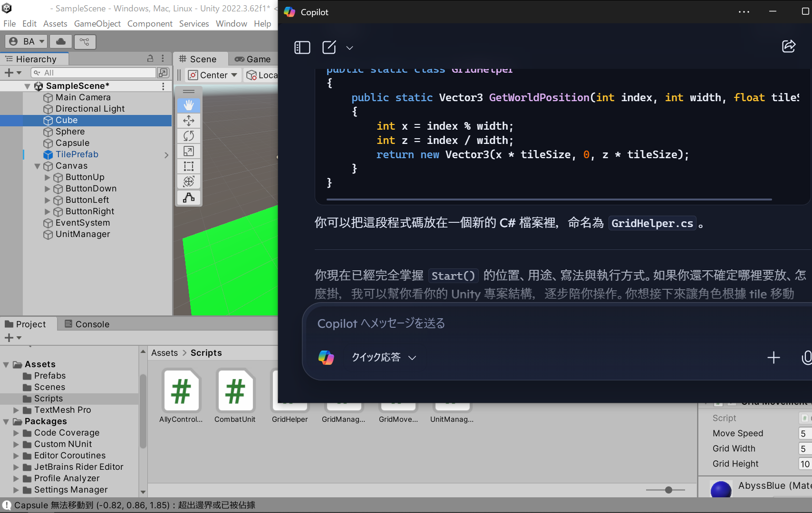The image size is (812, 513).
Task: Click the Hierarchy search field
Action: click(93, 73)
